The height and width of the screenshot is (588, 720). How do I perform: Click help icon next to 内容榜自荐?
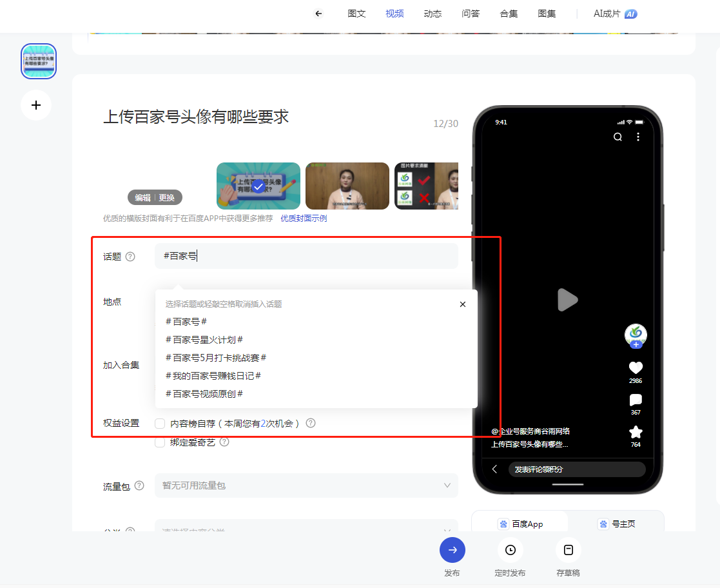[311, 423]
